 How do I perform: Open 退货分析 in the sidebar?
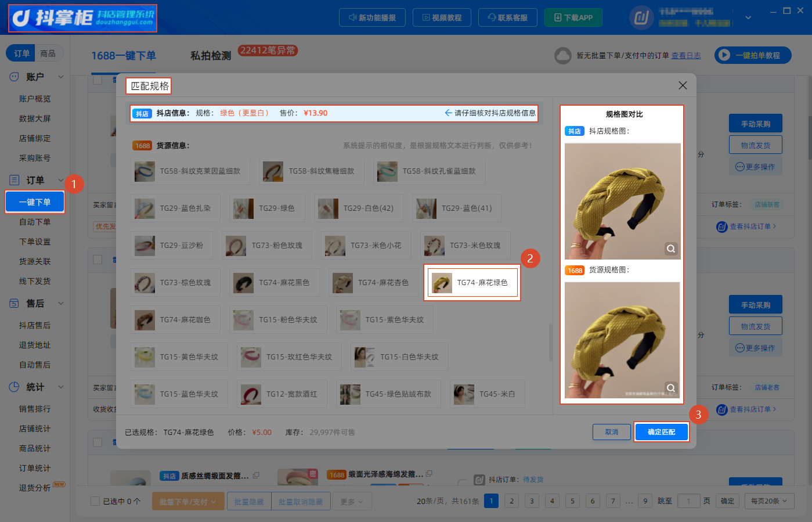[x=35, y=488]
